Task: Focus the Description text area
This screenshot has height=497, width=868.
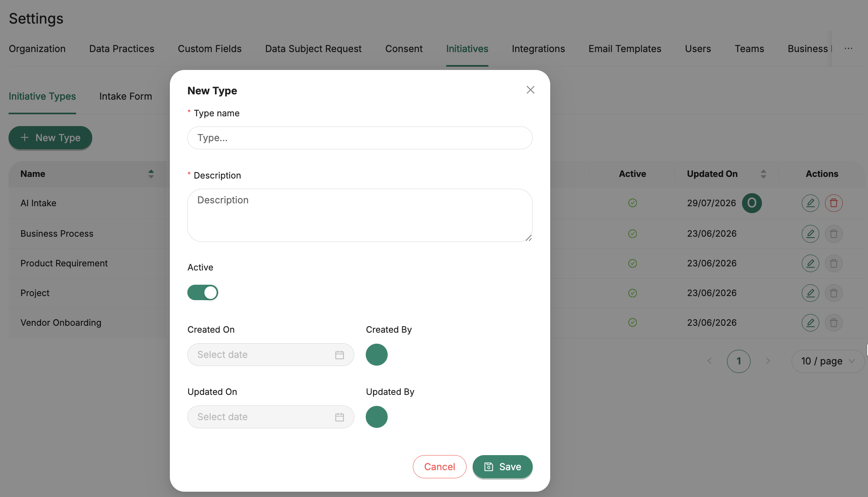Action: tap(360, 215)
